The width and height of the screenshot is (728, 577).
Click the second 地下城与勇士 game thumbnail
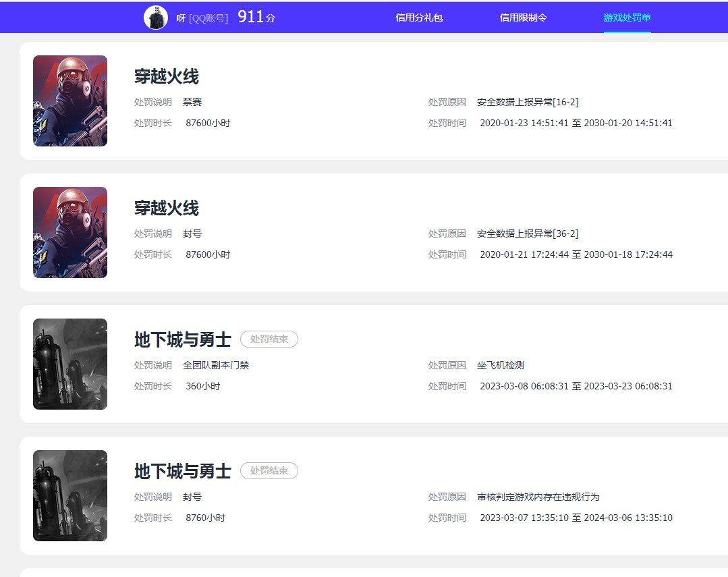pyautogui.click(x=69, y=495)
